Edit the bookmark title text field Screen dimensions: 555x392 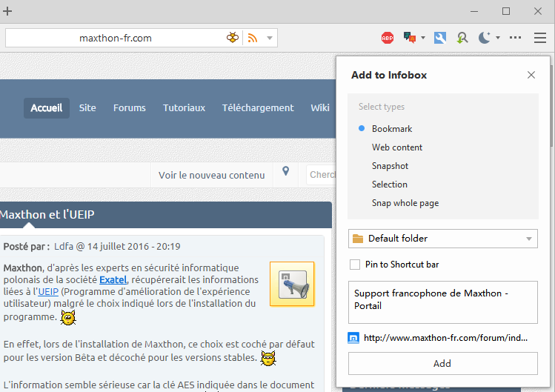coord(443,302)
